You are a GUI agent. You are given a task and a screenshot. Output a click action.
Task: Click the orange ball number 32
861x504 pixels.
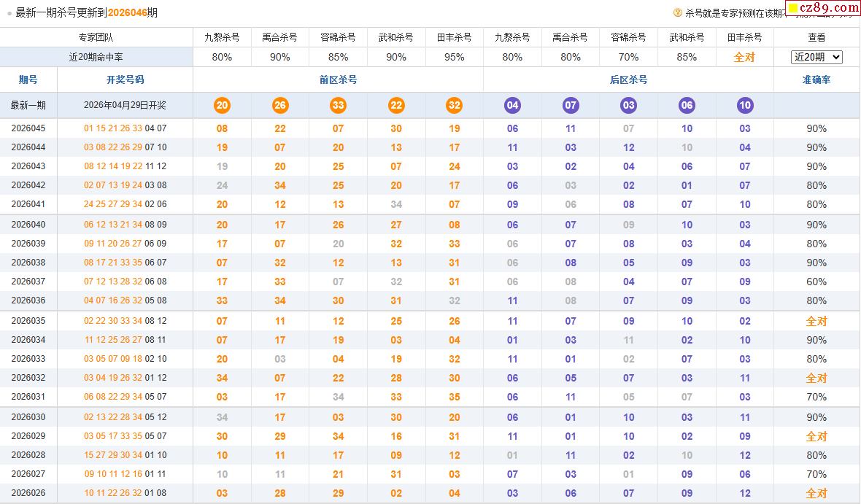coord(455,105)
